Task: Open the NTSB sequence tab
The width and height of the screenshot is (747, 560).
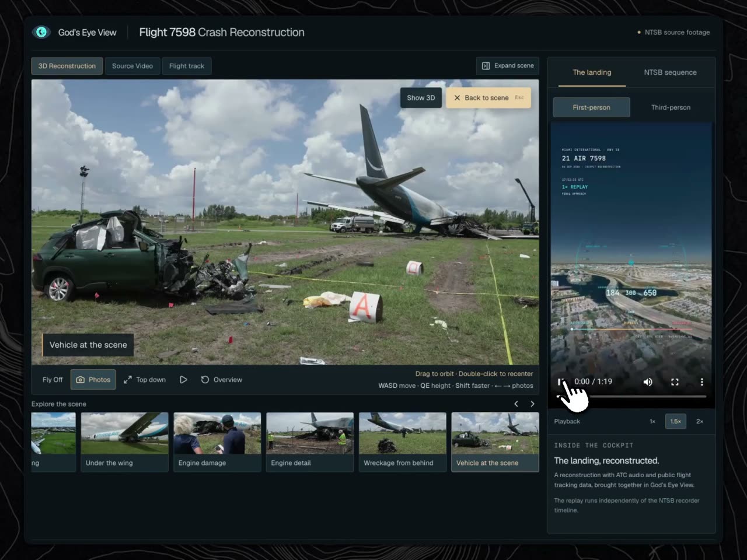Action: (x=670, y=72)
